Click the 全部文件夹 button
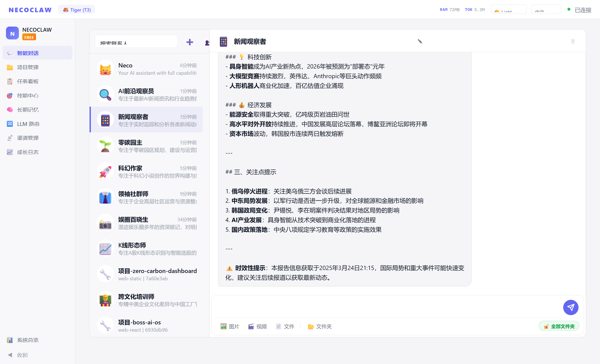The width and height of the screenshot is (600, 364). point(559,326)
